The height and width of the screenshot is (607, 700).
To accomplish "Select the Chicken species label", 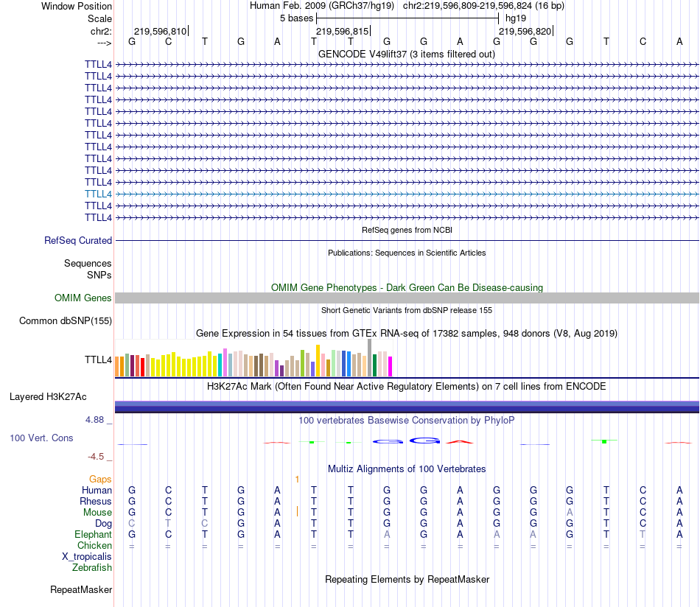I will coord(94,546).
